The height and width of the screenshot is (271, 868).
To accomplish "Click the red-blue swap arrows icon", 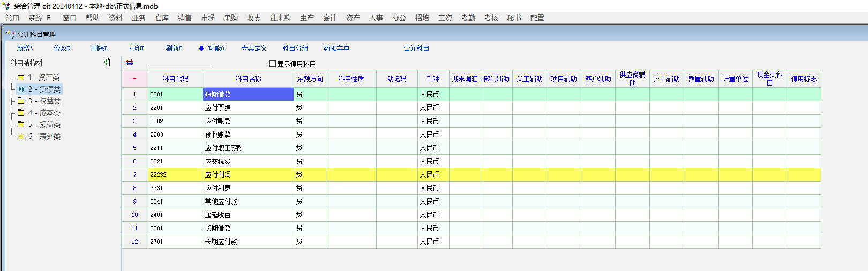I will (x=129, y=63).
